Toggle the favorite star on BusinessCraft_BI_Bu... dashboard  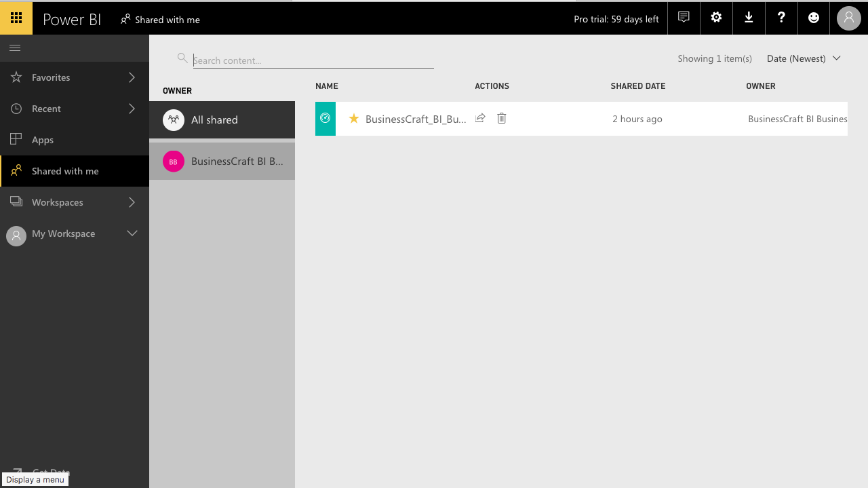353,119
